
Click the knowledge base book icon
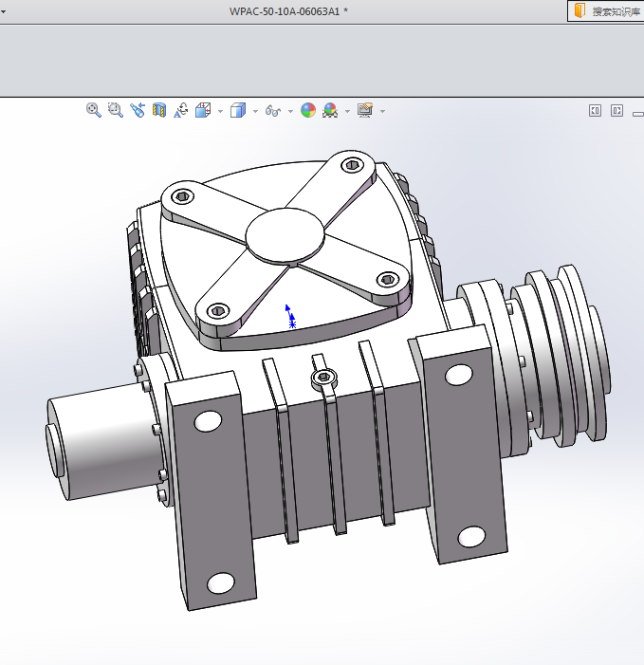(580, 10)
